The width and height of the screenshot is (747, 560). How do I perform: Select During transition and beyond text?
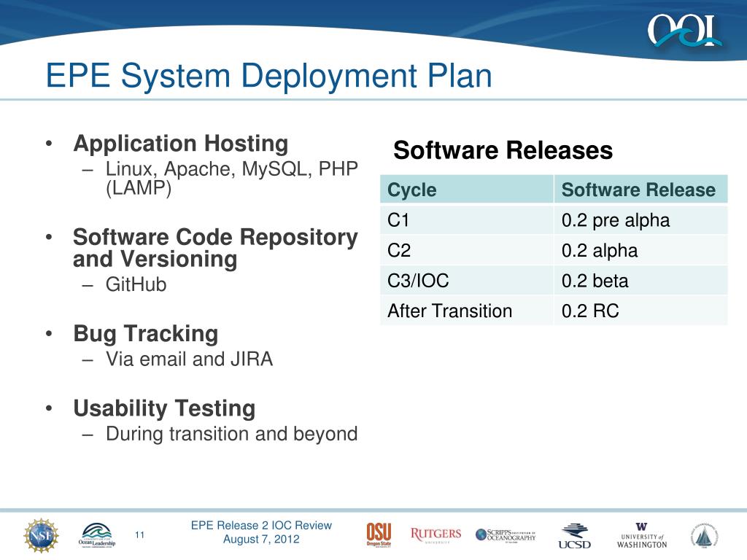tap(231, 434)
